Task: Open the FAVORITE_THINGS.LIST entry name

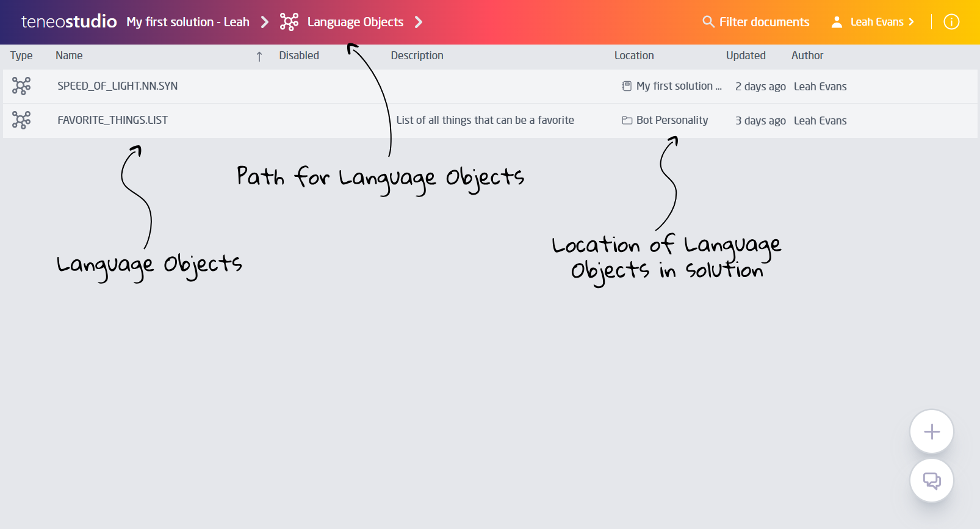Action: pos(112,120)
